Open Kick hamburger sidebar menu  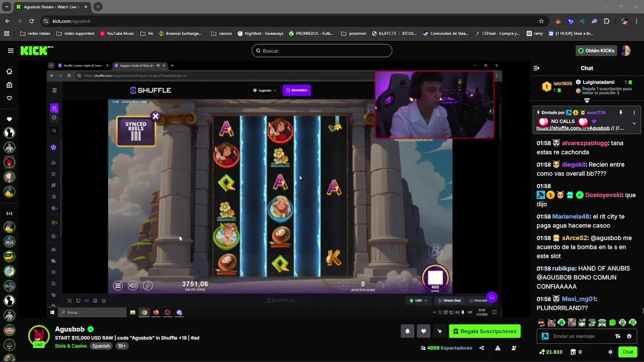point(11,51)
